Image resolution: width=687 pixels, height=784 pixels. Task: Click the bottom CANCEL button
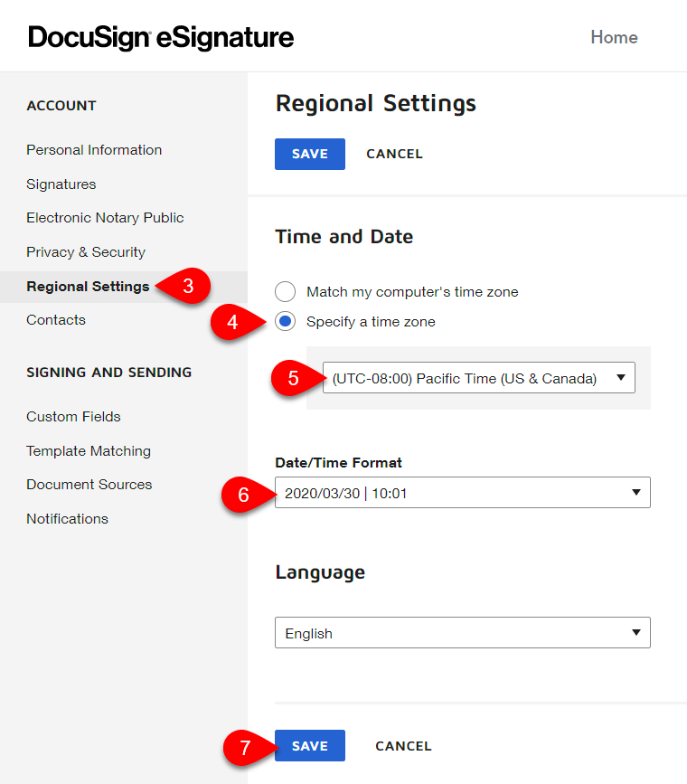point(403,746)
